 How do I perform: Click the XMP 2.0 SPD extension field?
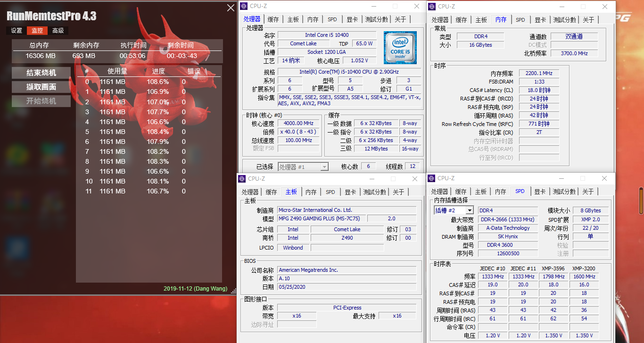[590, 219]
